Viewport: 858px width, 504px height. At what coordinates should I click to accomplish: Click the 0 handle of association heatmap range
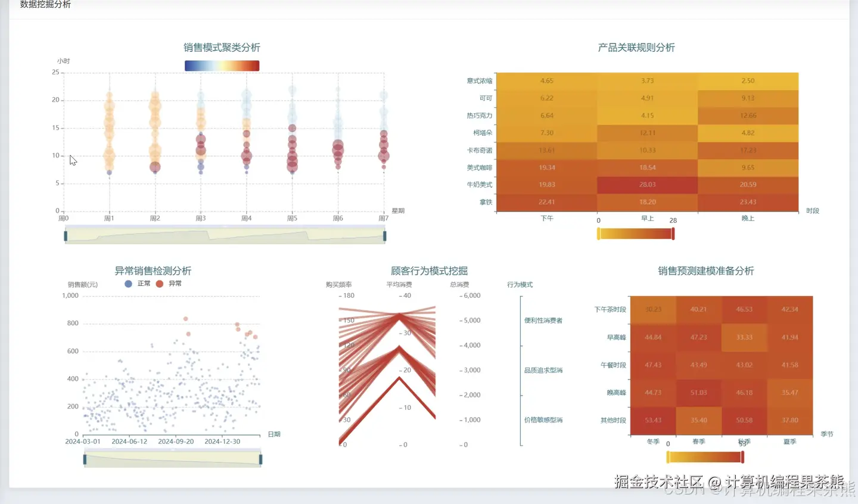(x=599, y=234)
